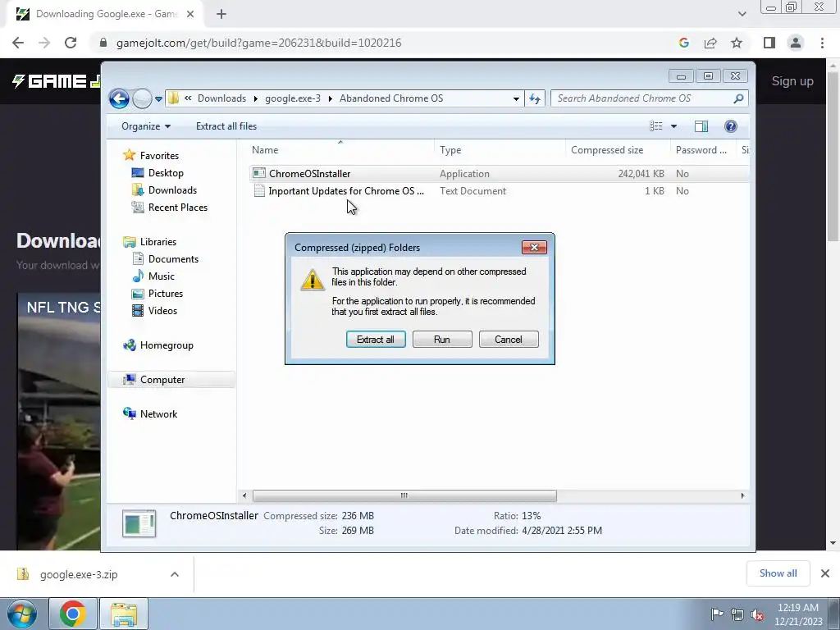Open Downloads in the navigation pane

(172, 190)
